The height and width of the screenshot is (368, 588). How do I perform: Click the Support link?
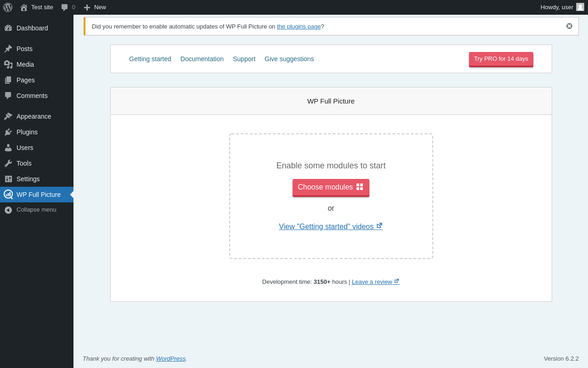[x=244, y=59]
